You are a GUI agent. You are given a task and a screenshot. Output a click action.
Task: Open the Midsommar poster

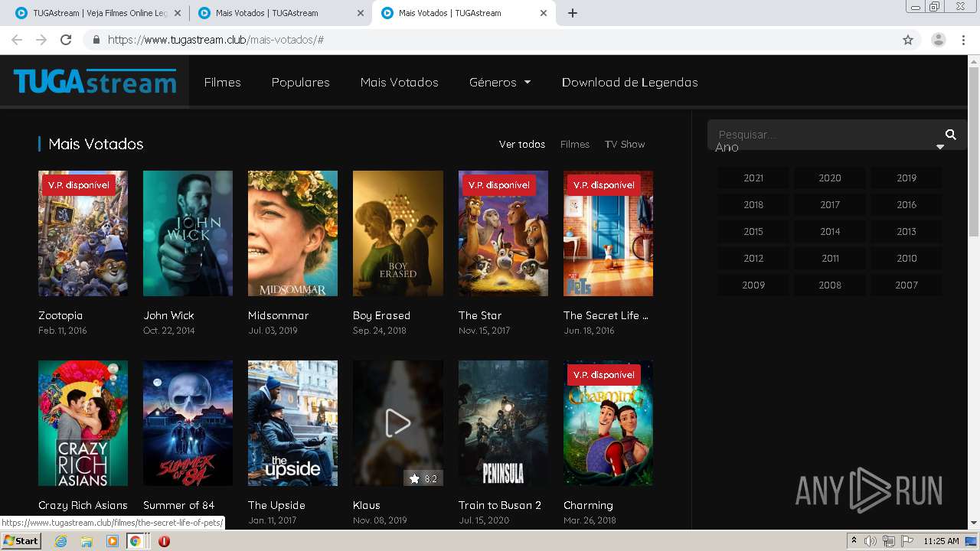[292, 233]
